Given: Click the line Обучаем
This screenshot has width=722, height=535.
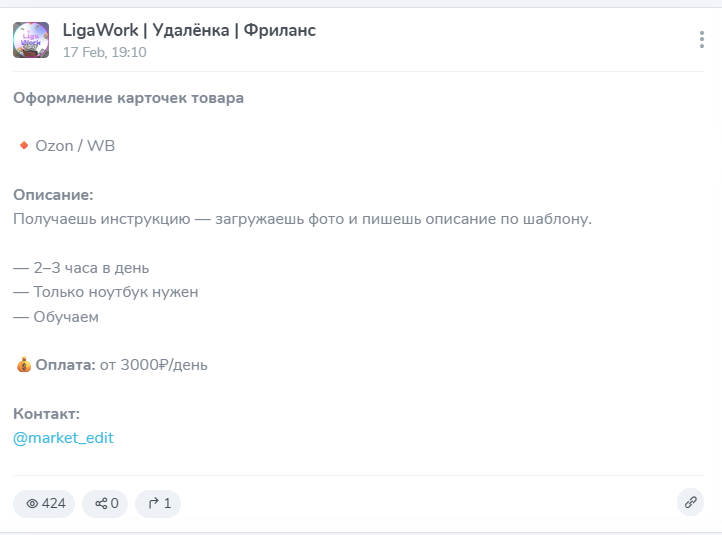Looking at the screenshot, I should 56,317.
